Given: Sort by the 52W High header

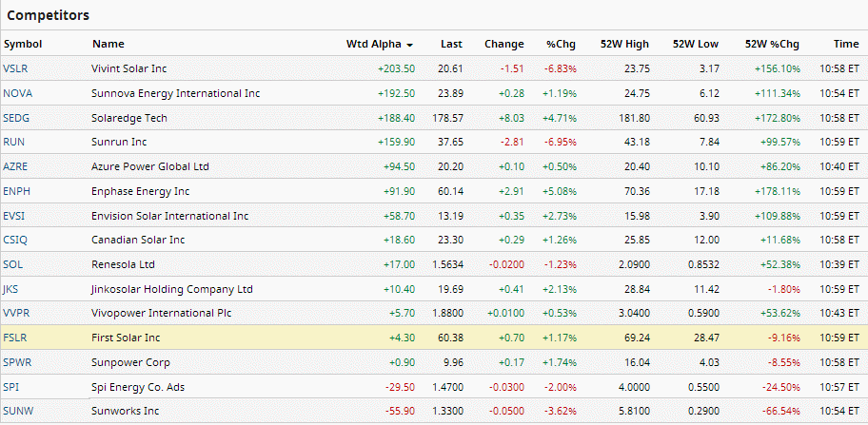Looking at the screenshot, I should coord(624,45).
